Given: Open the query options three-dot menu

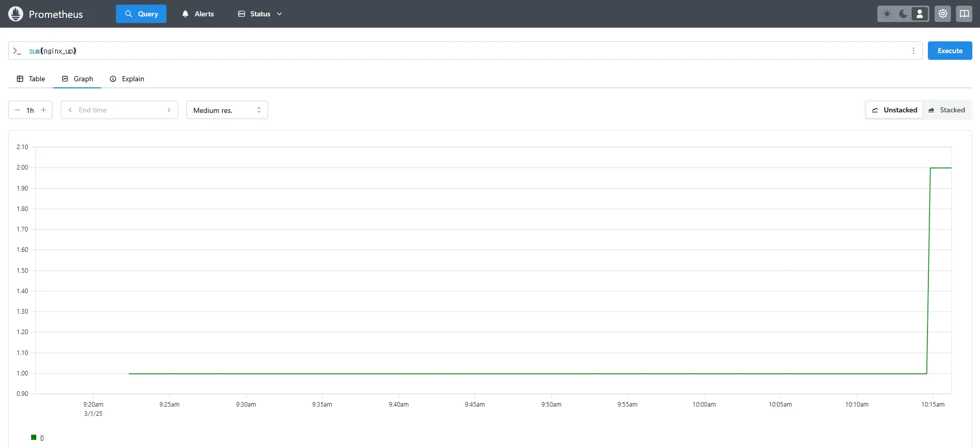Looking at the screenshot, I should coord(914,51).
